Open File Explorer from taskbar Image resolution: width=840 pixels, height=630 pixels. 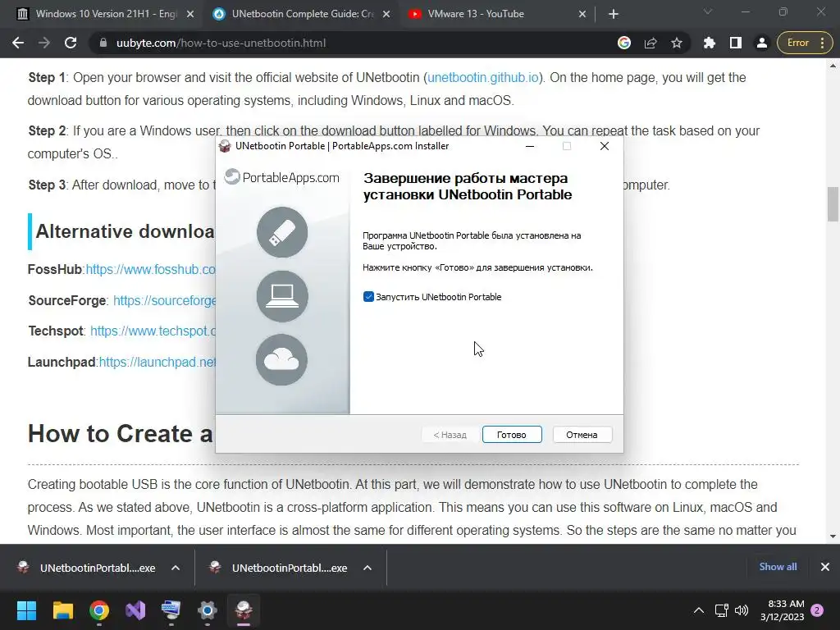point(62,610)
